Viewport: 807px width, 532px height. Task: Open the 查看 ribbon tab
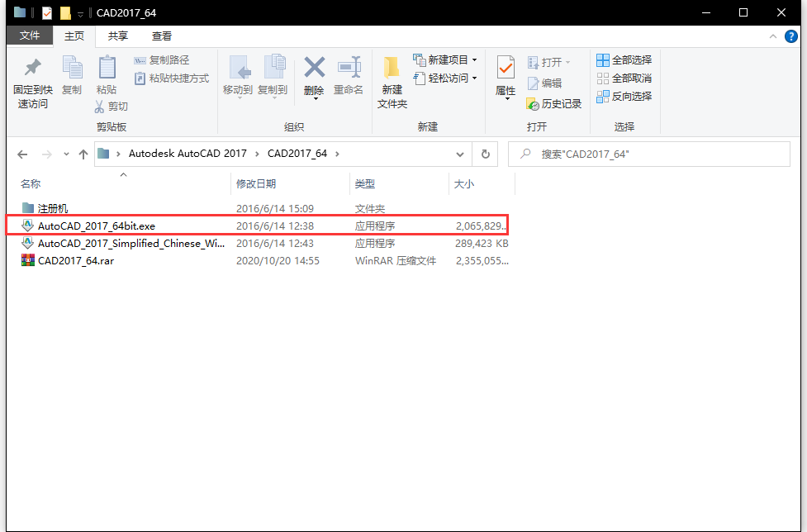coord(162,36)
